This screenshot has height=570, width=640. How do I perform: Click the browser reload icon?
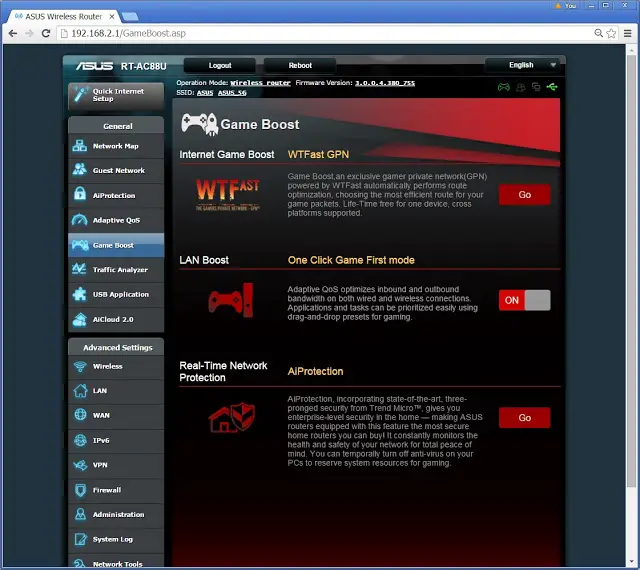click(x=46, y=33)
